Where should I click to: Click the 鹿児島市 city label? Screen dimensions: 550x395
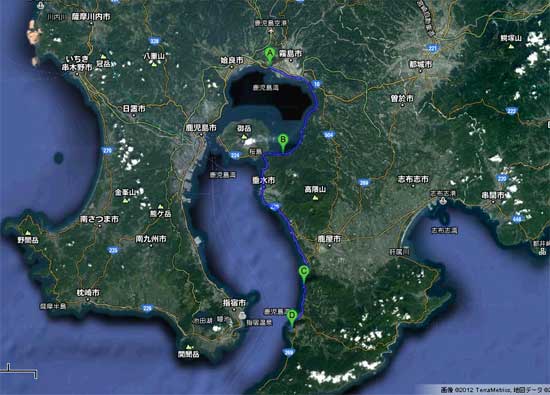[x=201, y=128]
